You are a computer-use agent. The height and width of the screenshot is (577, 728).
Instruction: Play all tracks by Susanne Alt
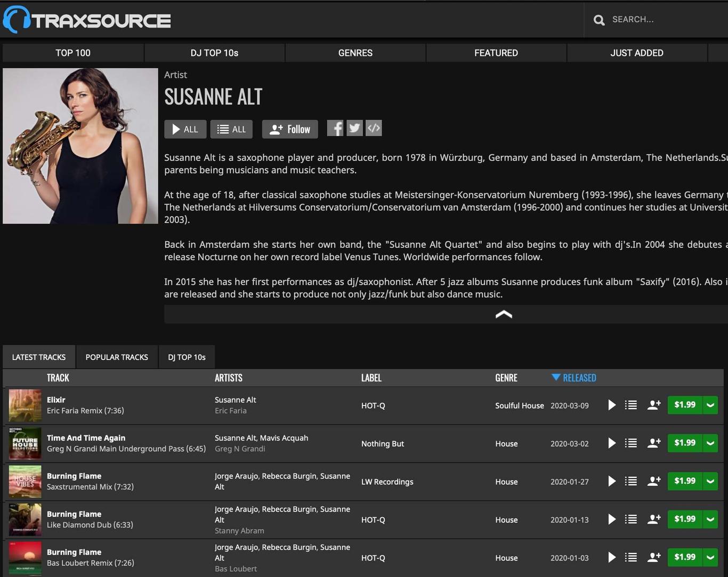click(x=185, y=129)
